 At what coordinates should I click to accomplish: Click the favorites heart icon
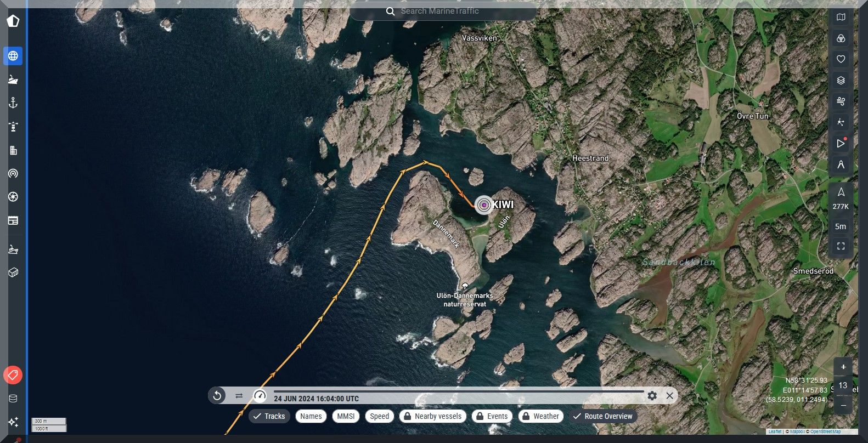pos(841,59)
